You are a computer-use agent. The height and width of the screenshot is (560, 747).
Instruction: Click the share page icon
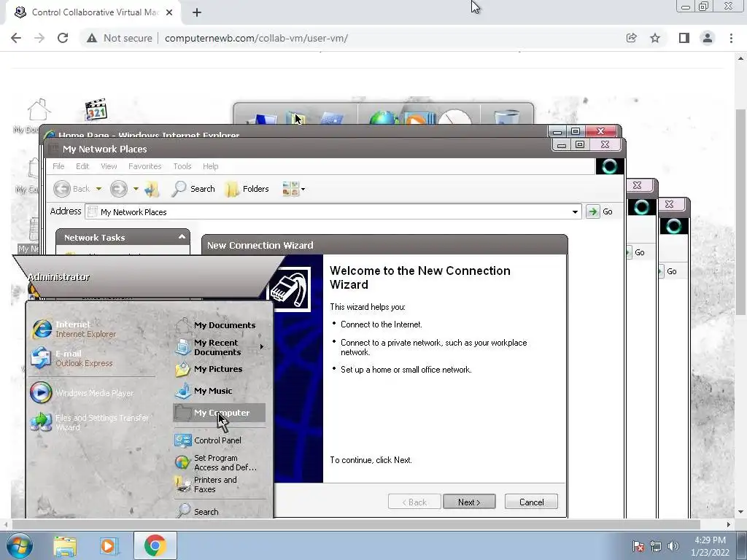coord(631,38)
